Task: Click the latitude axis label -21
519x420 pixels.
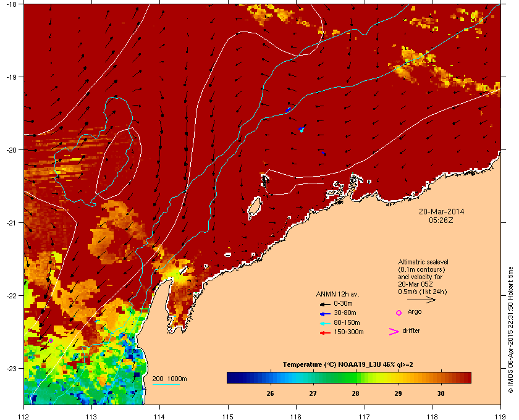Action: click(11, 223)
